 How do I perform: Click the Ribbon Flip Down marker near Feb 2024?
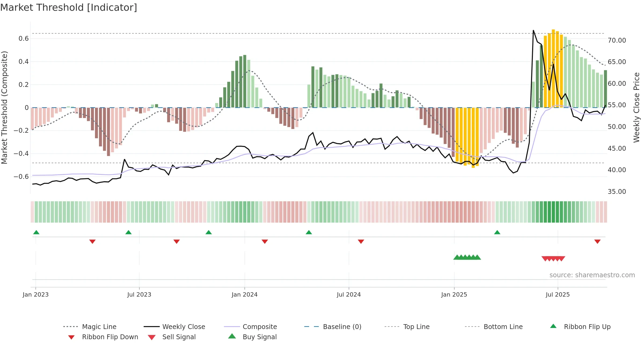coord(265,242)
